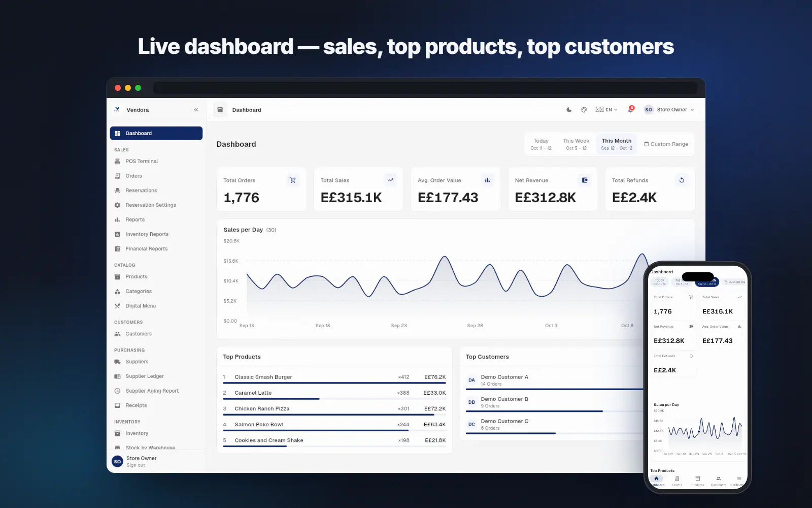Image resolution: width=812 pixels, height=508 pixels.
Task: Click the Total Sales trend icon
Action: pos(390,180)
